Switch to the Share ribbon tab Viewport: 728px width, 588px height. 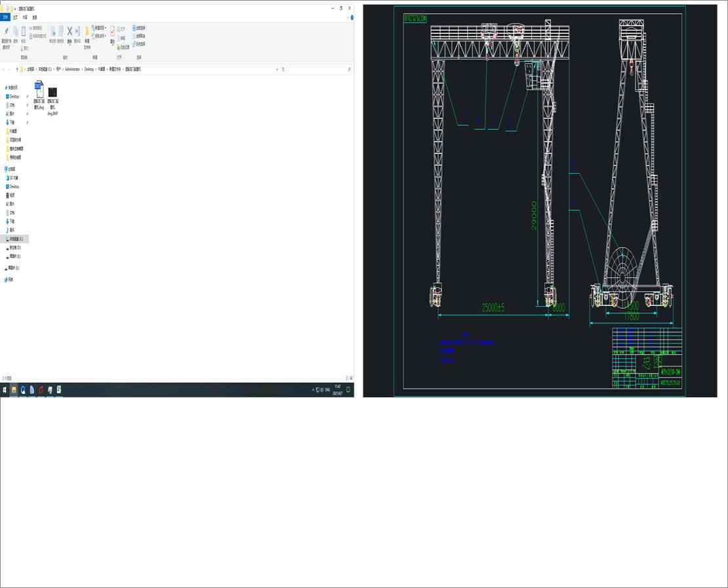pos(25,17)
